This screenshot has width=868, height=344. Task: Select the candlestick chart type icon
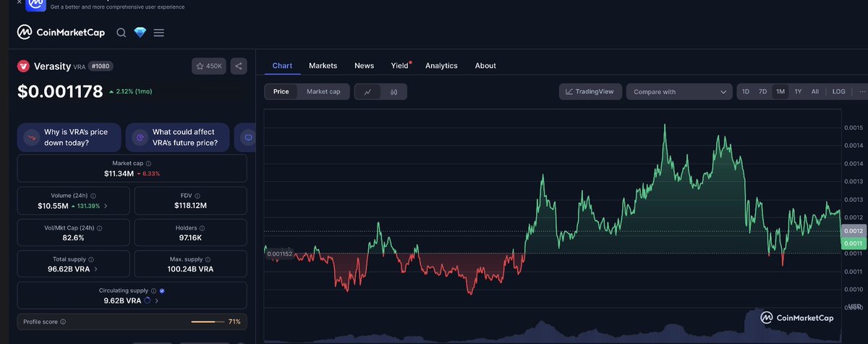tap(394, 92)
